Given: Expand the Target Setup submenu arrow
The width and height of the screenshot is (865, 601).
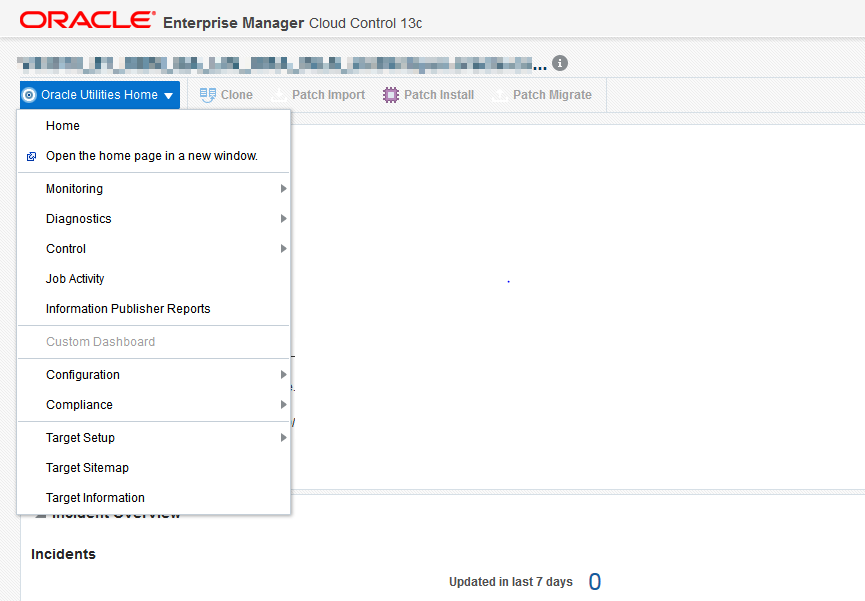Looking at the screenshot, I should (283, 438).
